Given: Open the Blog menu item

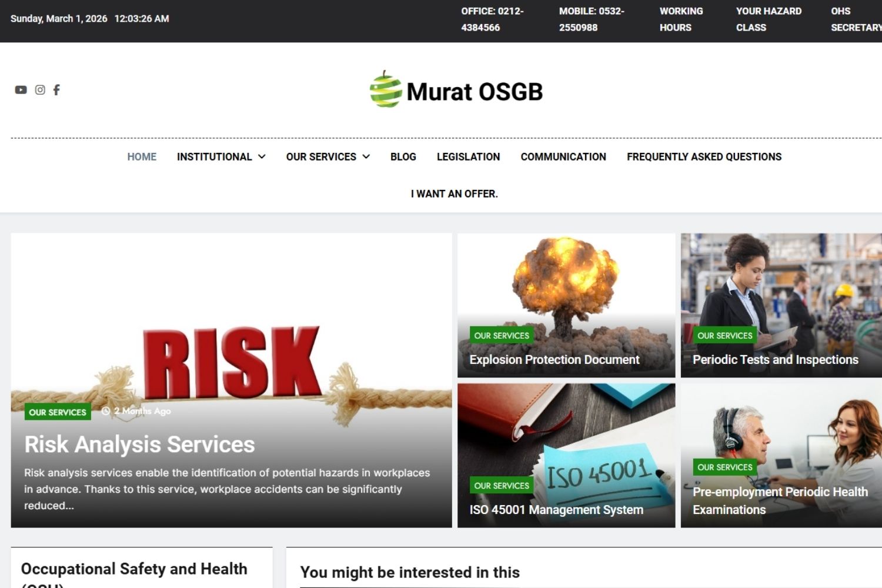Looking at the screenshot, I should (403, 157).
